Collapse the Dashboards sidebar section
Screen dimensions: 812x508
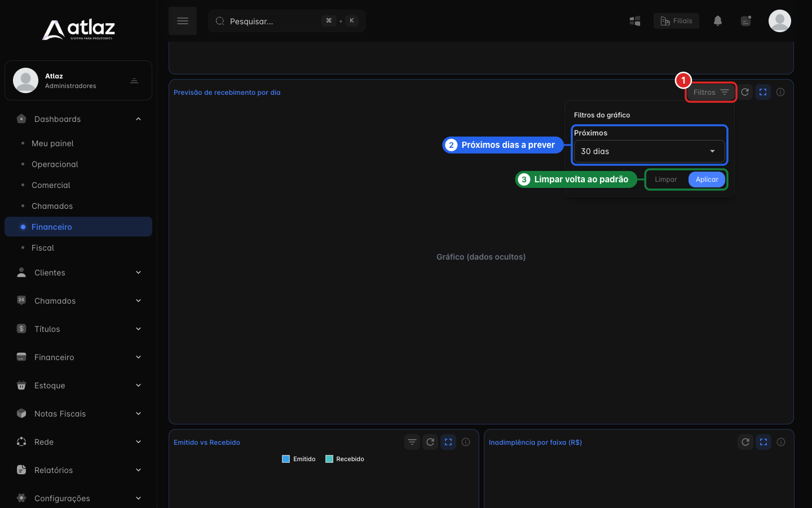78,119
